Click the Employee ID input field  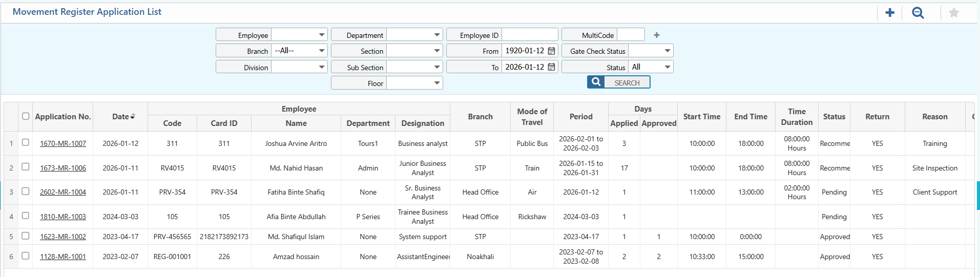529,35
